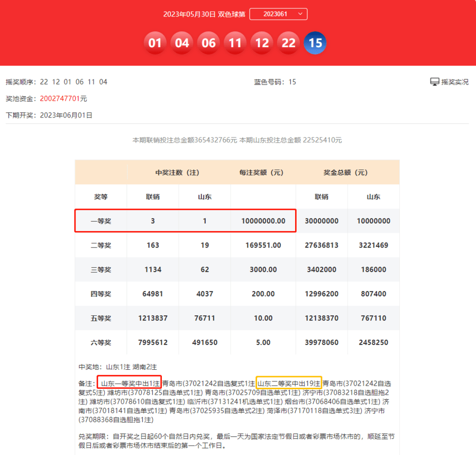Click the 山东一等奖中出1注 highlighted text
Image resolution: width=476 pixels, height=455 pixels.
click(x=130, y=383)
